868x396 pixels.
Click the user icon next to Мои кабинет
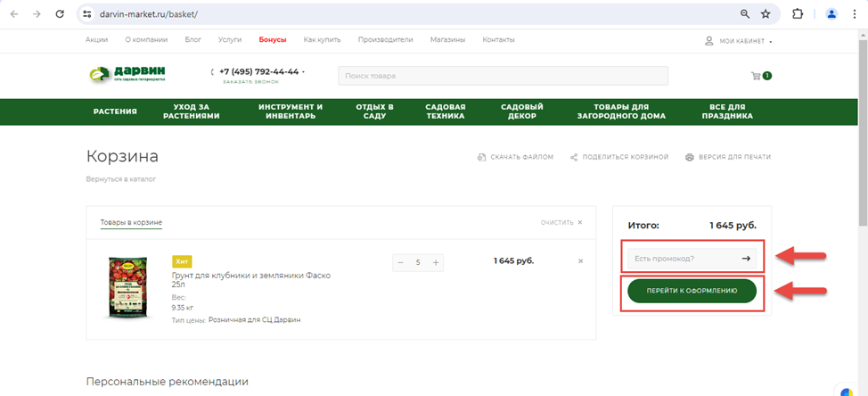[708, 41]
